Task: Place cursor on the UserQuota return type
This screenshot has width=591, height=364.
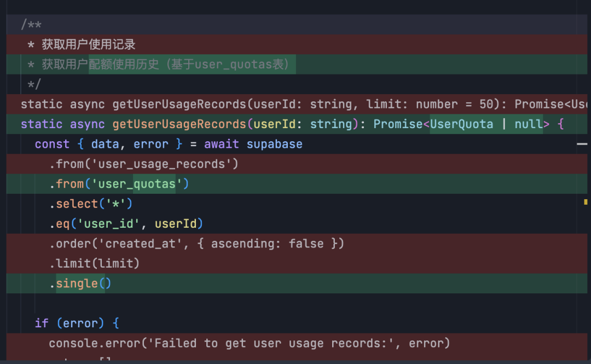Action: [461, 124]
